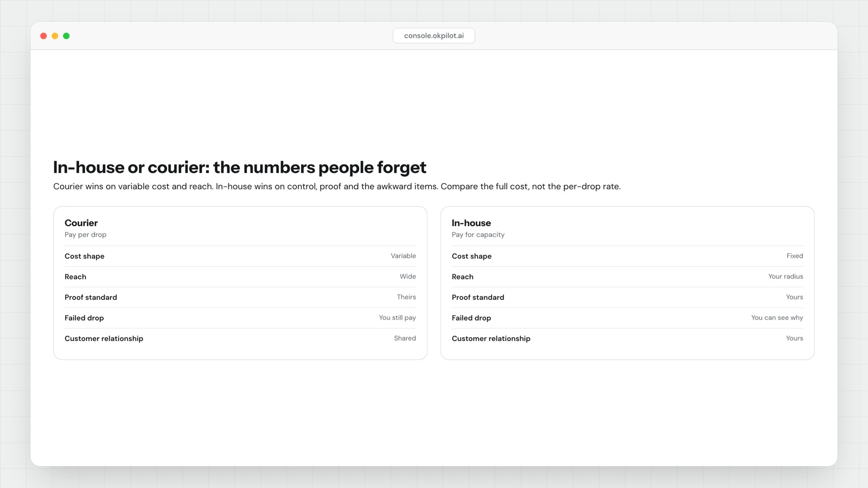Click the yellow minimize window button
This screenshot has height=488, width=868.
tap(55, 36)
